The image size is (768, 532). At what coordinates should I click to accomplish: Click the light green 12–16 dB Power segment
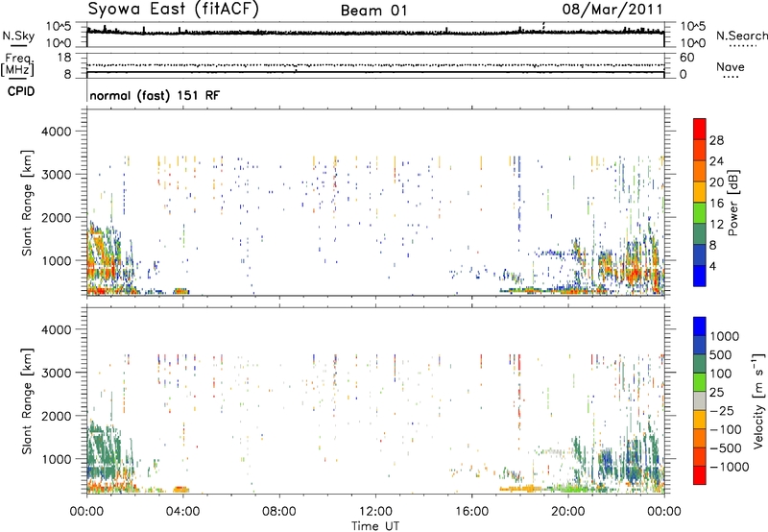[700, 212]
